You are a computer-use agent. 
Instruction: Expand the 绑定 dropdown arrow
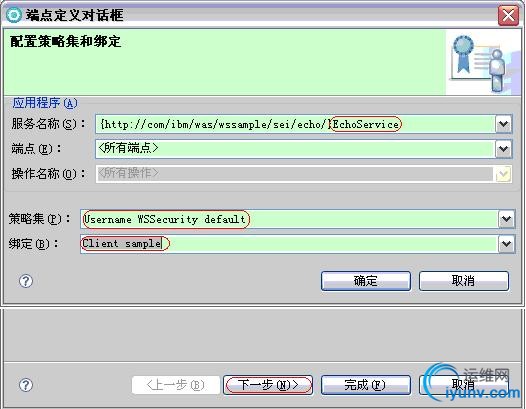506,244
